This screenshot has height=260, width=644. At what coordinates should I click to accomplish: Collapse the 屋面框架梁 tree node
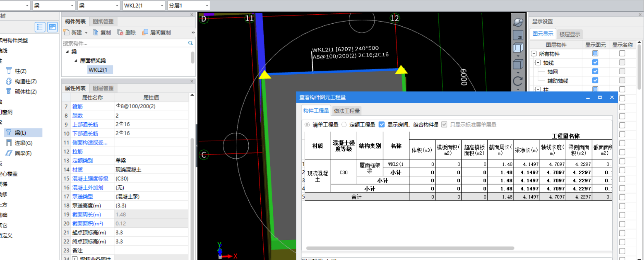pyautogui.click(x=76, y=61)
